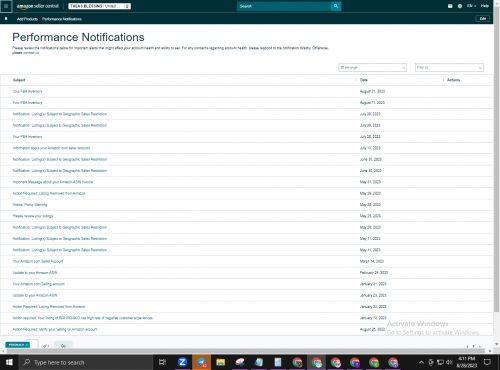Screen dimensions: 500x370
Task: Open the network icon in system tray
Action: click(x=440, y=362)
